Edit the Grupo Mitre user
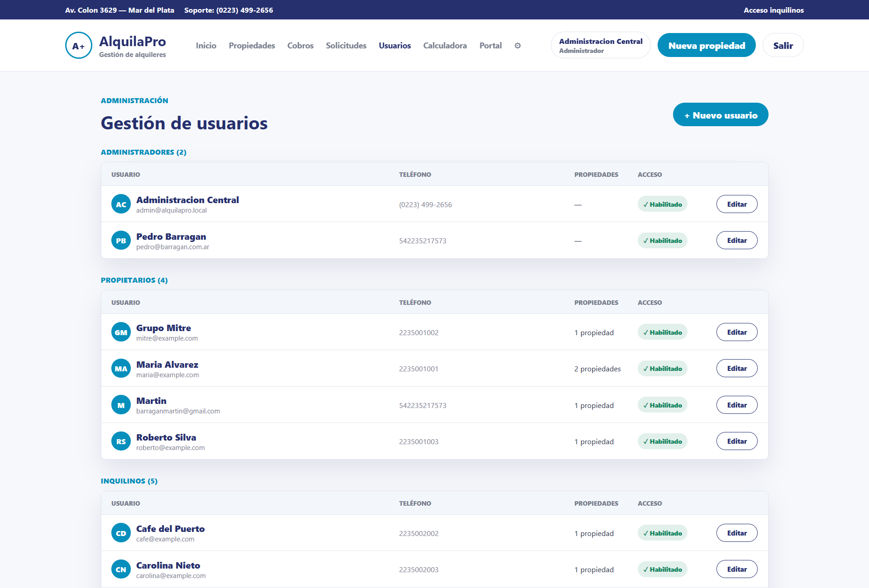The height and width of the screenshot is (588, 869). tap(737, 332)
